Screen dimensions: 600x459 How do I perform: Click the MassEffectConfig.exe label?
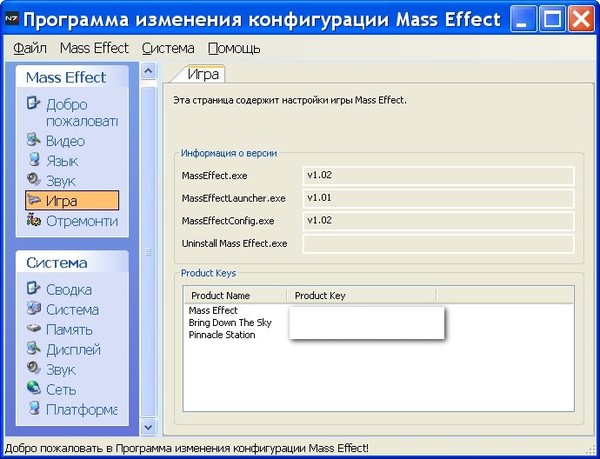pos(228,221)
